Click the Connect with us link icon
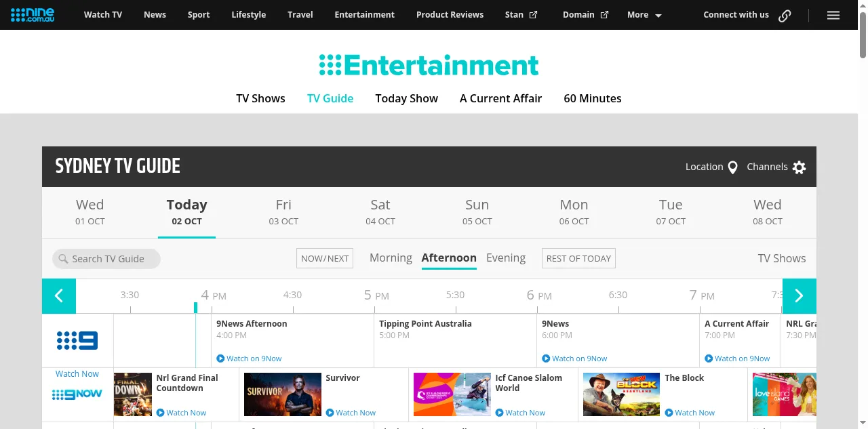The width and height of the screenshot is (868, 429). click(x=785, y=16)
